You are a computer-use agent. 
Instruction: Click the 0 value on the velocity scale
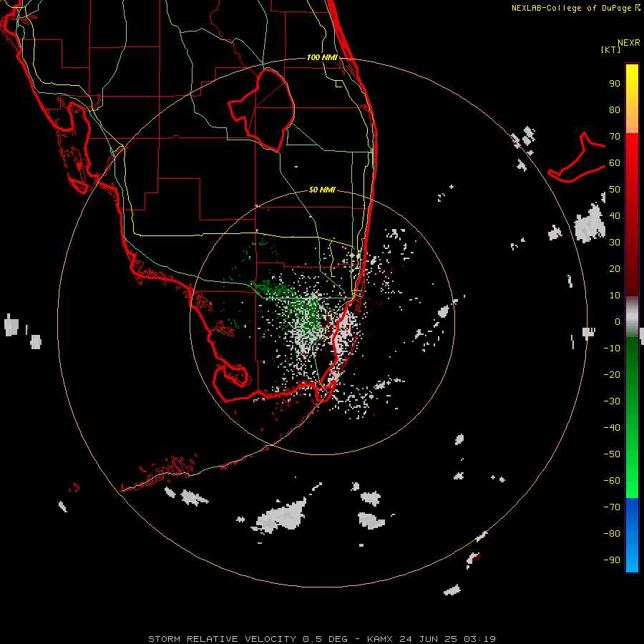pos(618,322)
